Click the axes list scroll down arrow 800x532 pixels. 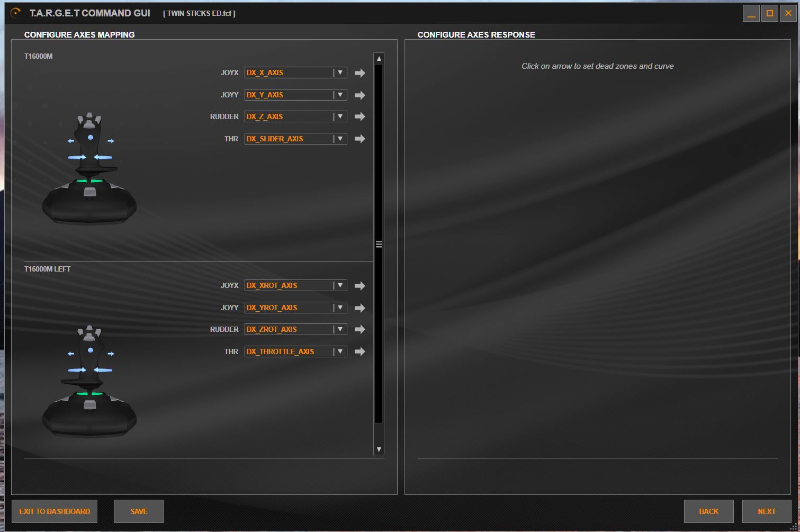click(379, 449)
